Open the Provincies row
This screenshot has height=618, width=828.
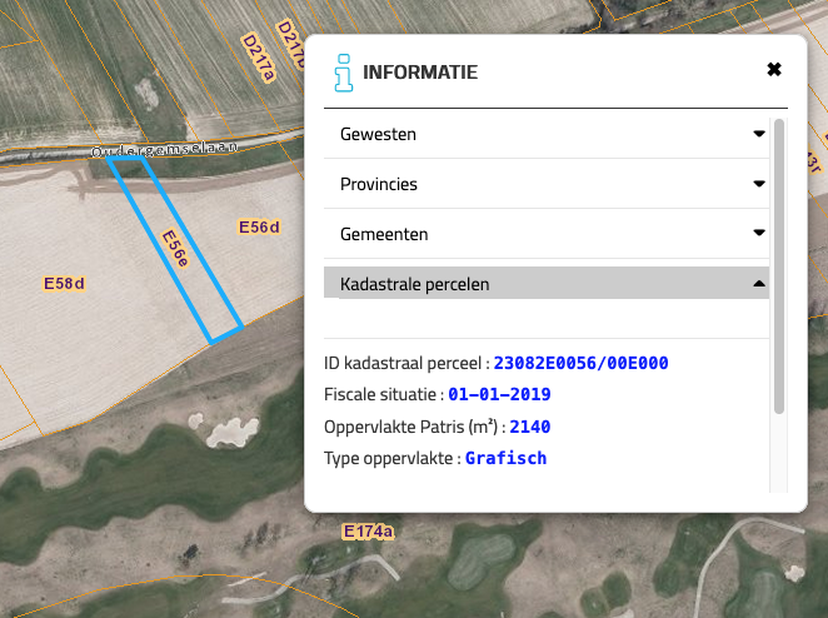(547, 184)
